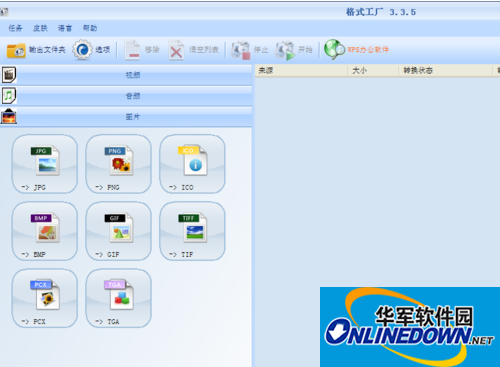The height and width of the screenshot is (367, 500).
Task: Open the WPS办公软件 link
Action: [357, 50]
